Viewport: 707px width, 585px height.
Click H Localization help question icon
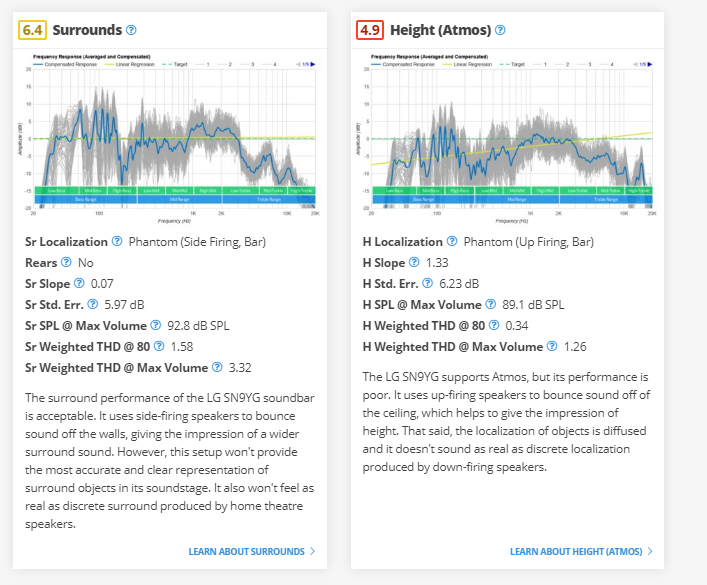453,242
